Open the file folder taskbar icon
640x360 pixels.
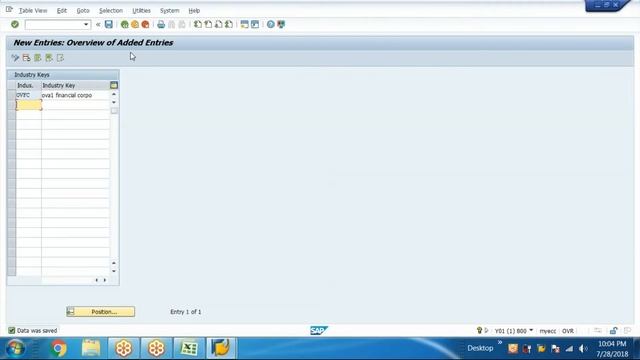point(91,348)
